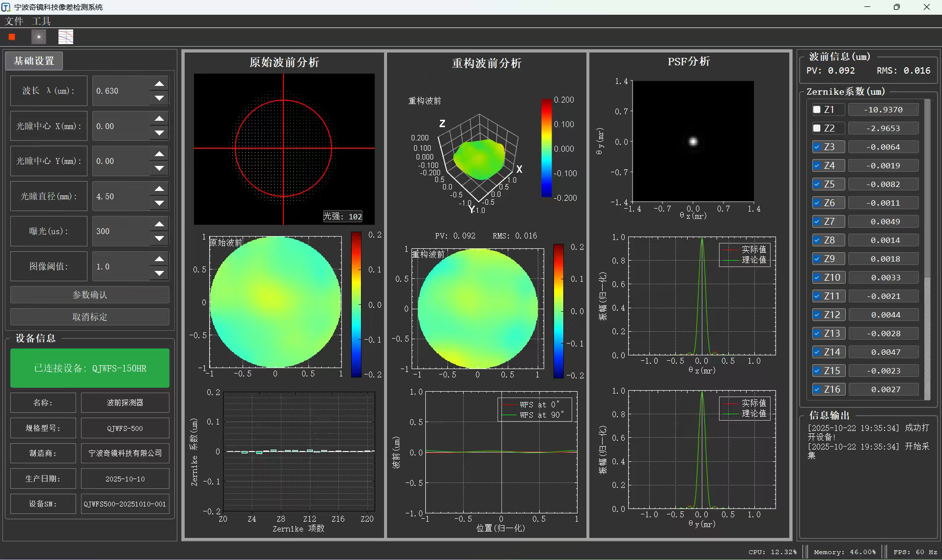Open the MTF curve chart toolbar icon
This screenshot has height=560, width=942.
pos(65,37)
